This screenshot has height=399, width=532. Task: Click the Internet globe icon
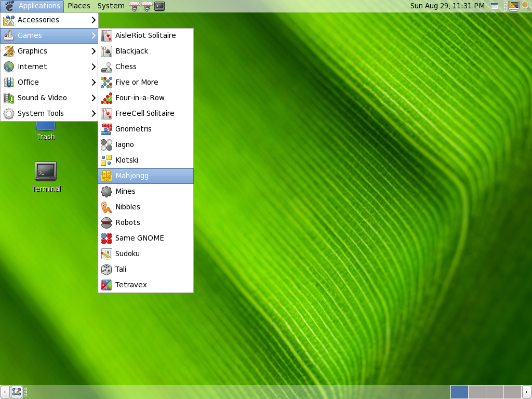[x=9, y=67]
